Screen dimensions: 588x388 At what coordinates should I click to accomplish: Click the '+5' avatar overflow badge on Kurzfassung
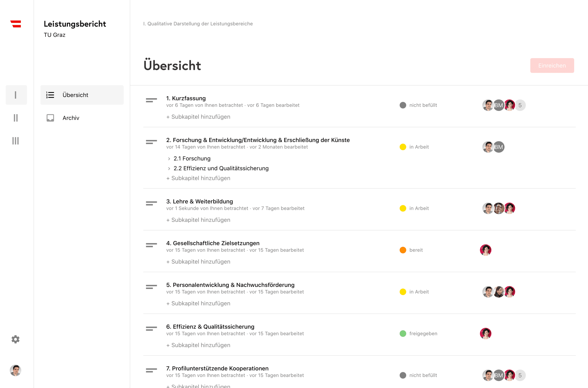tap(520, 105)
